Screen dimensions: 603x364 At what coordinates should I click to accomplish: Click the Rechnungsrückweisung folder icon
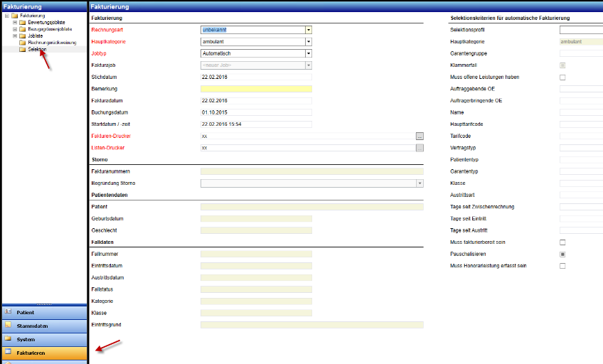point(22,43)
